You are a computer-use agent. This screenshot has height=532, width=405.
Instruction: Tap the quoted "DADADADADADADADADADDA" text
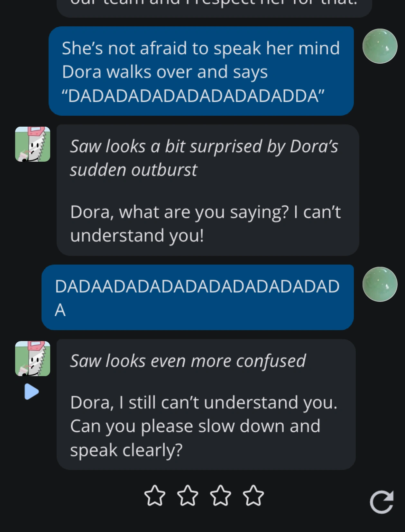tap(193, 96)
